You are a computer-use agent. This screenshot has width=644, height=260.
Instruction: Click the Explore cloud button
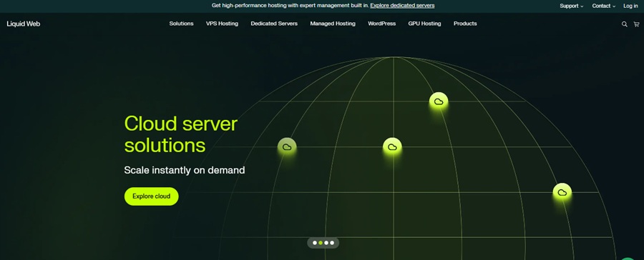(x=151, y=196)
